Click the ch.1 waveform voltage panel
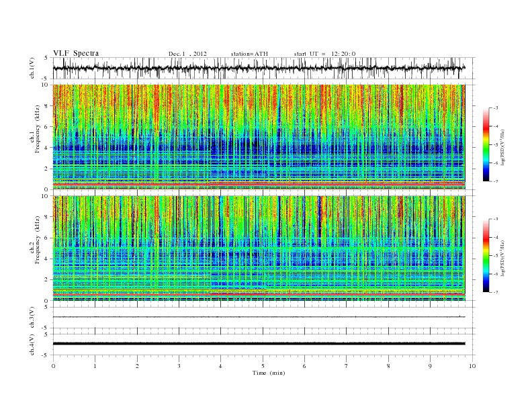This screenshot has height=411, width=532. 264,68
